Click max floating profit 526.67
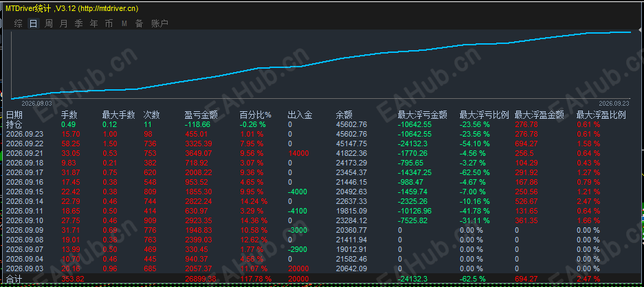Viewport: 644px width, 287px height. click(x=525, y=201)
